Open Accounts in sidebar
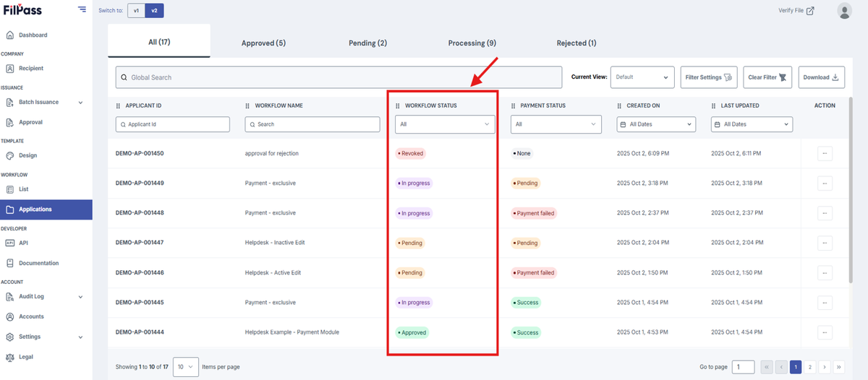868x380 pixels. click(x=31, y=316)
